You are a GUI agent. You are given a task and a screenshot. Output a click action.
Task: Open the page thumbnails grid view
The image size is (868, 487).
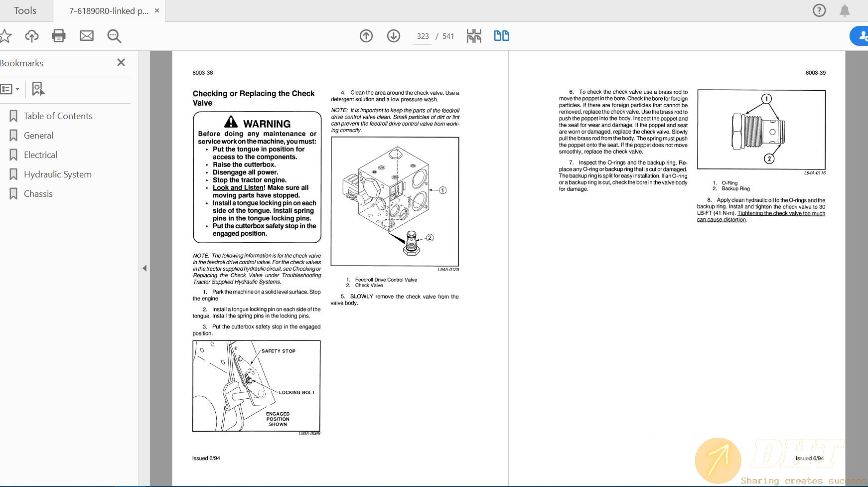click(474, 35)
